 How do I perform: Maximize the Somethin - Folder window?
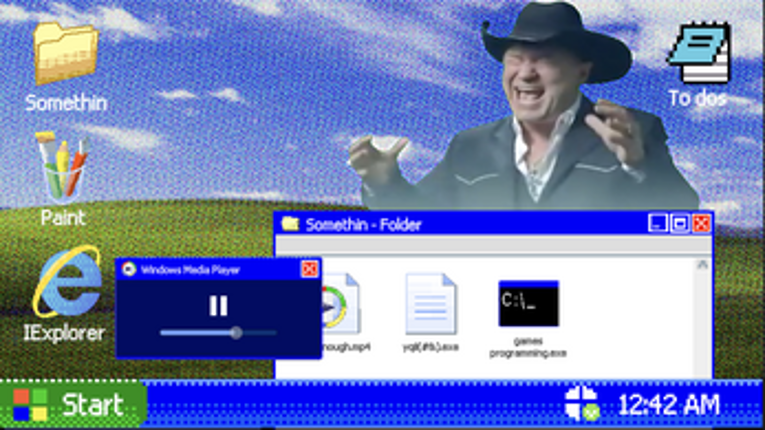tap(680, 224)
